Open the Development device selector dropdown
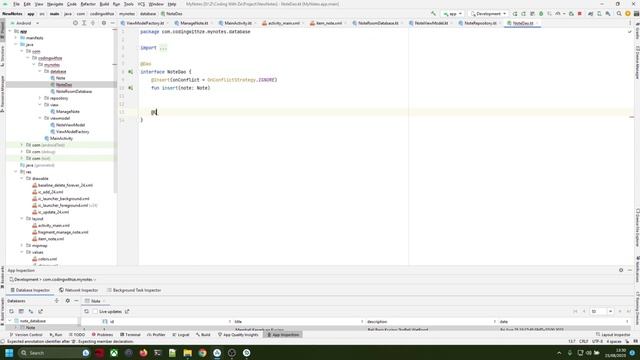The image size is (640, 360). click(488, 13)
